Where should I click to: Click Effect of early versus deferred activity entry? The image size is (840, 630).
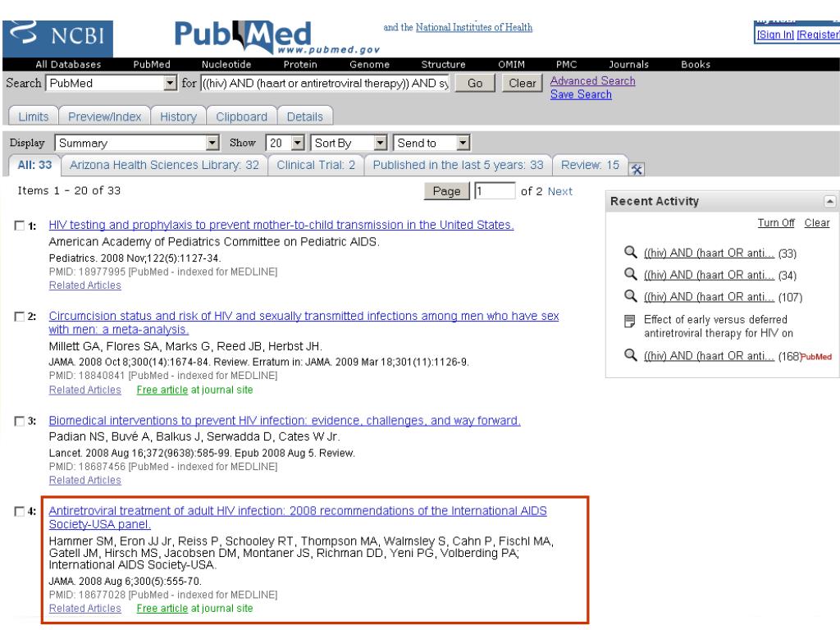point(718,326)
